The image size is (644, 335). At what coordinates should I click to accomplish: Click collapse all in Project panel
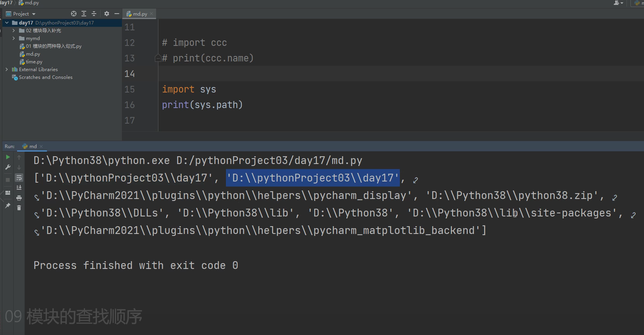click(94, 14)
